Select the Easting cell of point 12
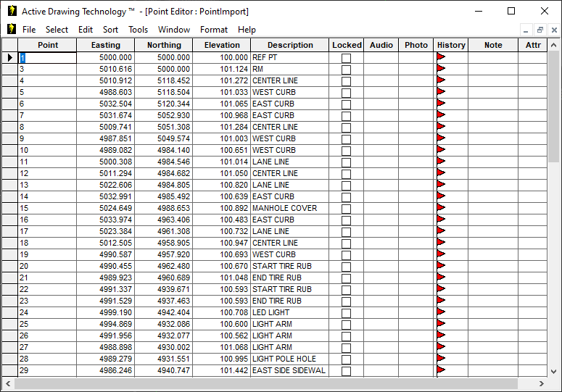This screenshot has width=562, height=392. point(105,173)
